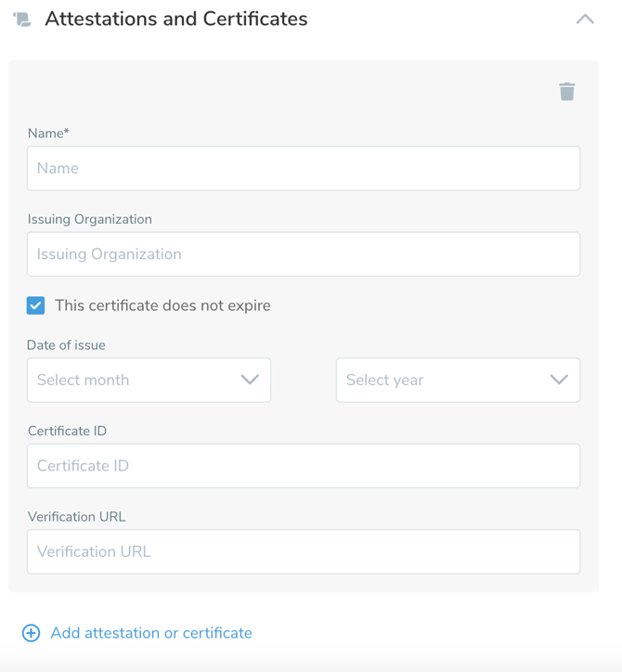Click the 'Verification URL' field label
Image resolution: width=622 pixels, height=672 pixels.
point(76,517)
